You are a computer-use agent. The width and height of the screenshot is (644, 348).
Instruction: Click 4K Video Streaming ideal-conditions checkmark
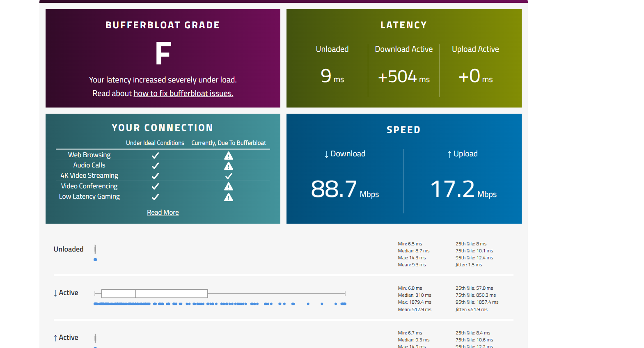pos(155,176)
